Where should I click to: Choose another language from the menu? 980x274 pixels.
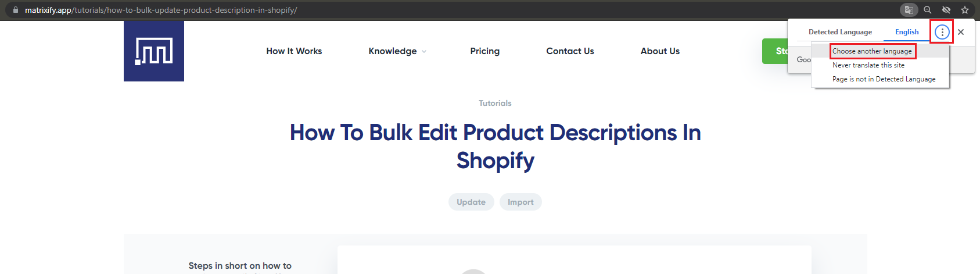(x=872, y=51)
